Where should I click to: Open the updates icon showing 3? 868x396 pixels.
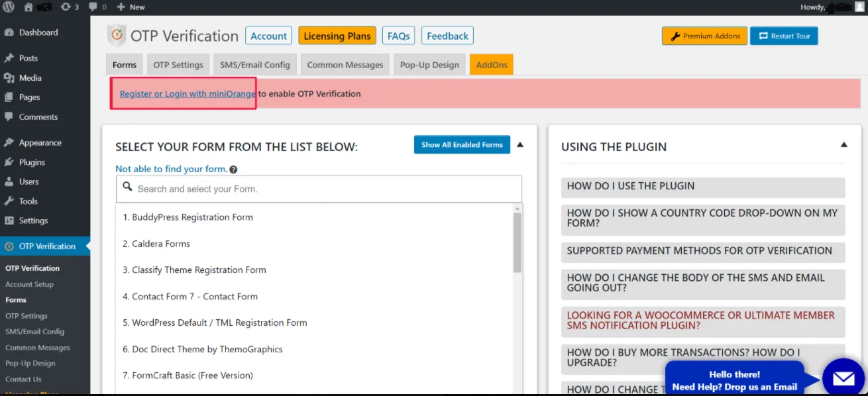point(66,7)
